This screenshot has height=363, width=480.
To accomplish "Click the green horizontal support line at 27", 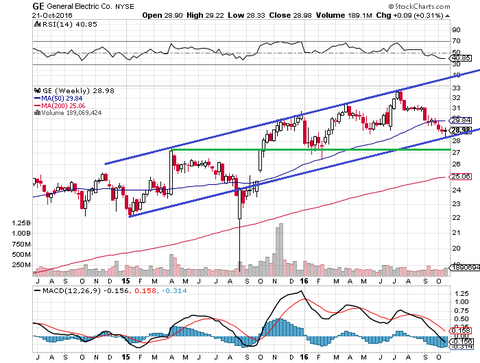I will [311, 149].
